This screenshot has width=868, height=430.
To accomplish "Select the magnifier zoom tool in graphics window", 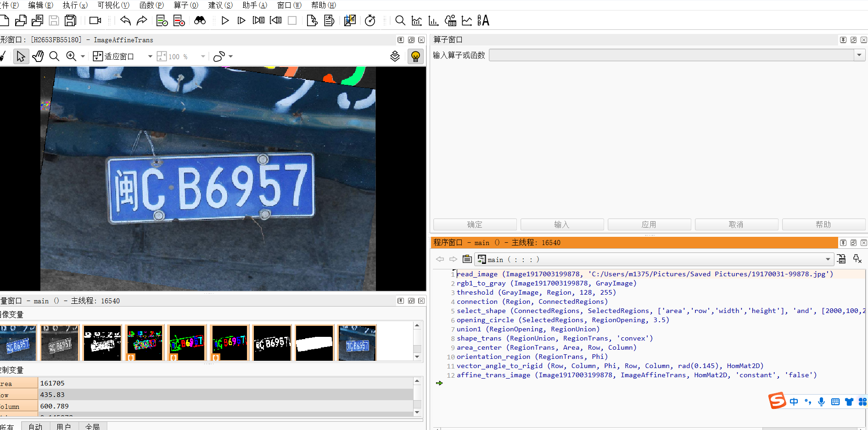I will pos(54,56).
